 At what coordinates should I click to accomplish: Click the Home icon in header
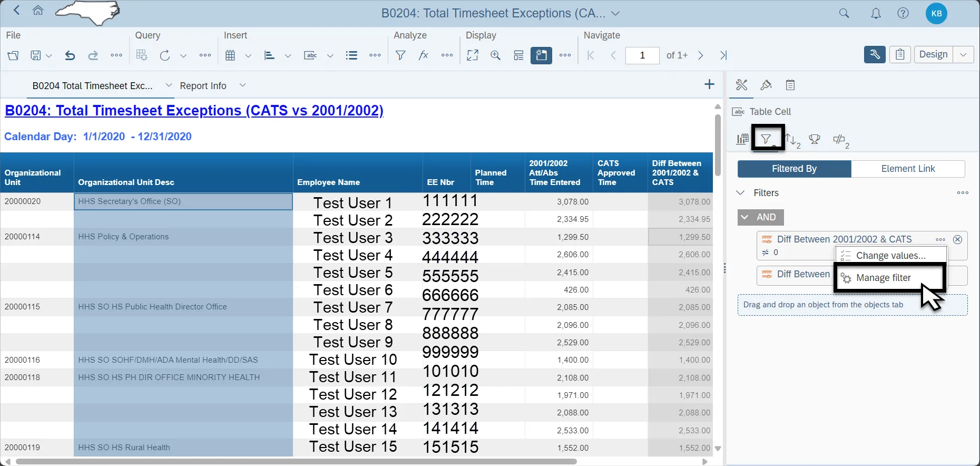(38, 11)
